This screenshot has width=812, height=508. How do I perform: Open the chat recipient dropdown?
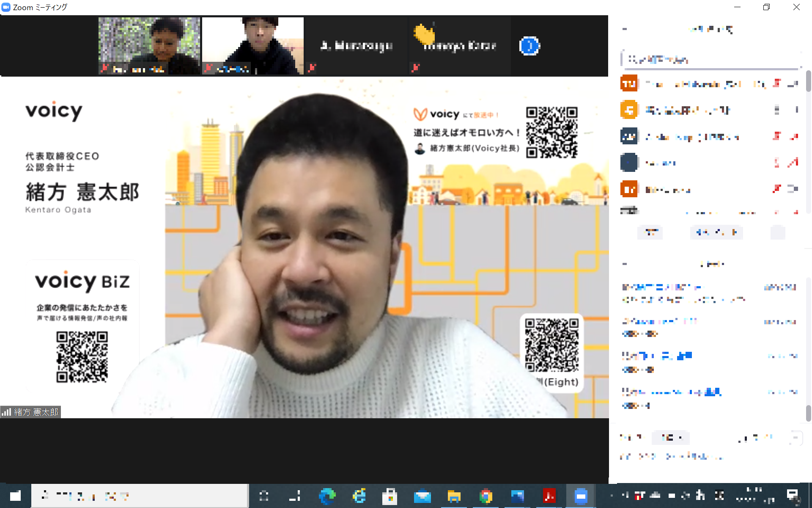click(x=670, y=438)
